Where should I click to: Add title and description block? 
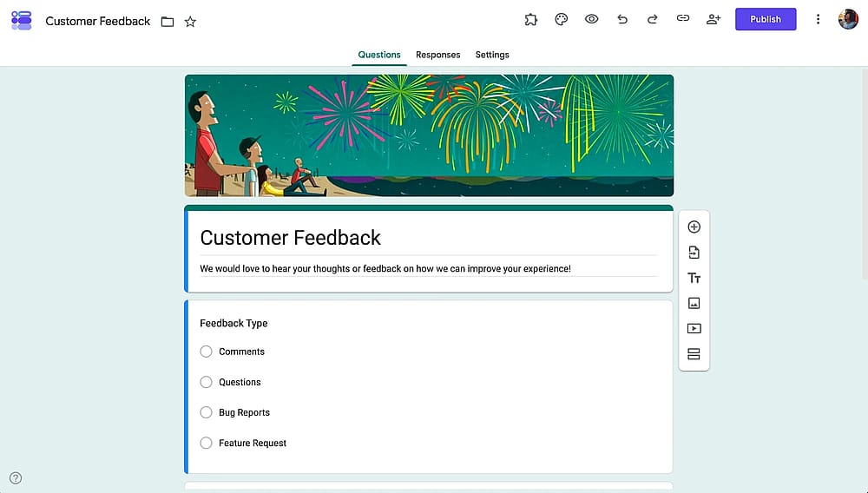tap(694, 278)
